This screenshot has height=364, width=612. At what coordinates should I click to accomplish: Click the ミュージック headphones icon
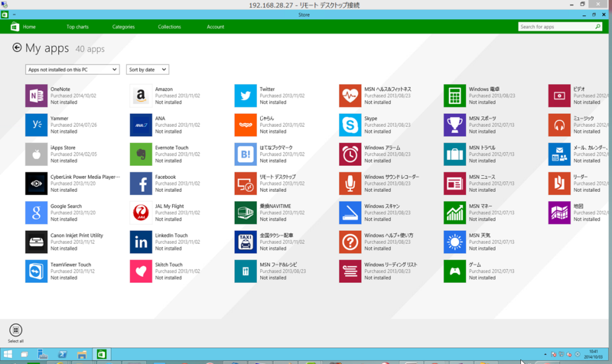tap(559, 125)
